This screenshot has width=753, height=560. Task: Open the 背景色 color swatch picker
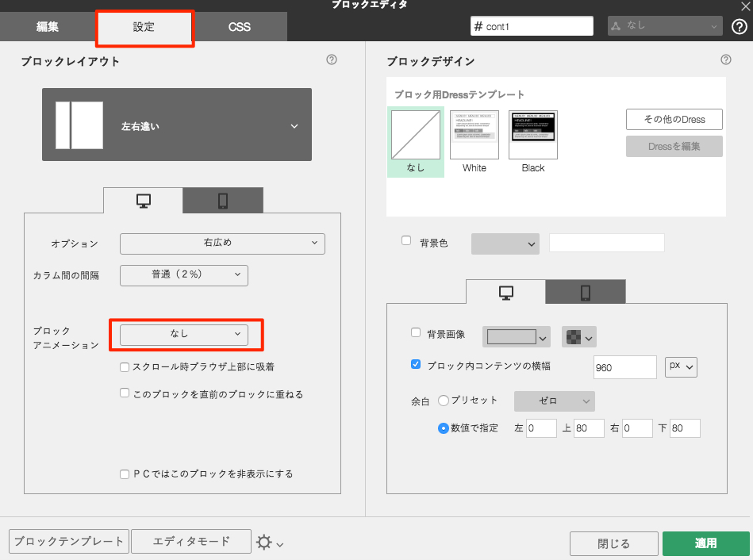pos(505,244)
